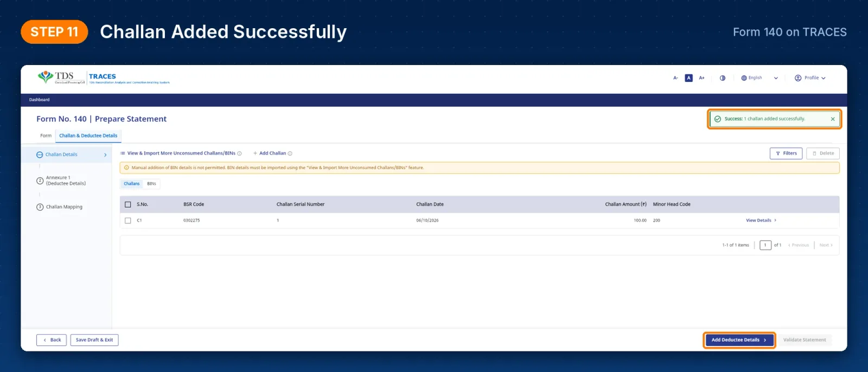Click the Add Deductee Details button

pyautogui.click(x=739, y=340)
